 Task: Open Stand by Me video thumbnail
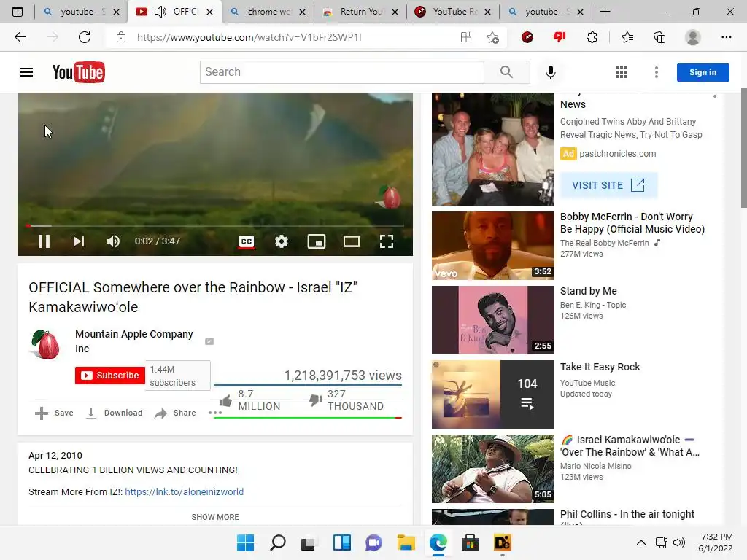pos(492,320)
